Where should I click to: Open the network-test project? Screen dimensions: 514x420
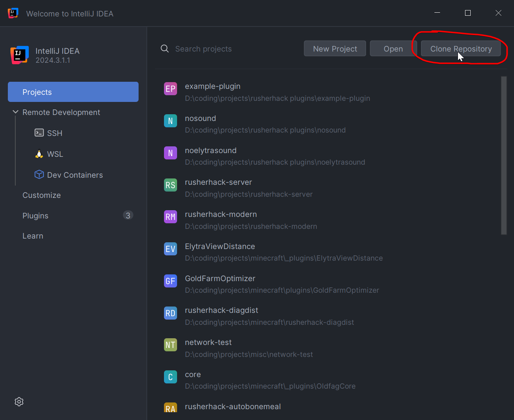coord(208,342)
